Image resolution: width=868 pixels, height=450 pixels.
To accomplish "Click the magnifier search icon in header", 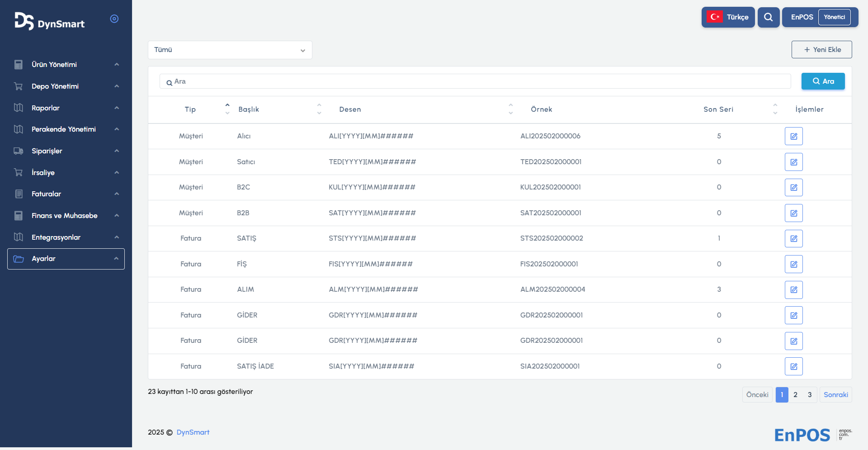I will coord(768,17).
